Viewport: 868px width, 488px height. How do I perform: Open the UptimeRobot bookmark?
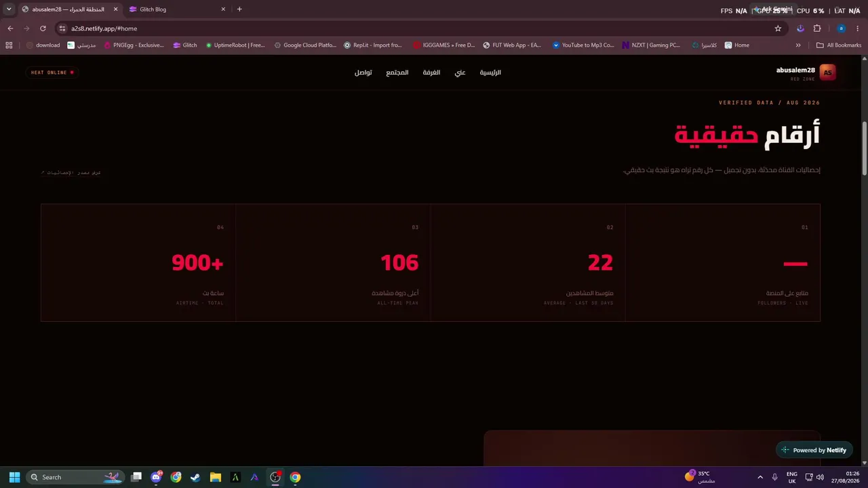235,45
